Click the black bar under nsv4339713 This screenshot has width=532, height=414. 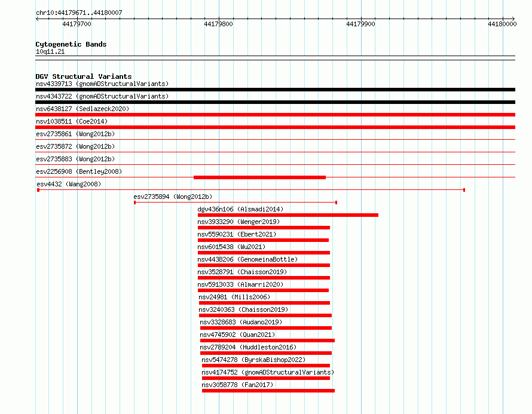point(275,90)
